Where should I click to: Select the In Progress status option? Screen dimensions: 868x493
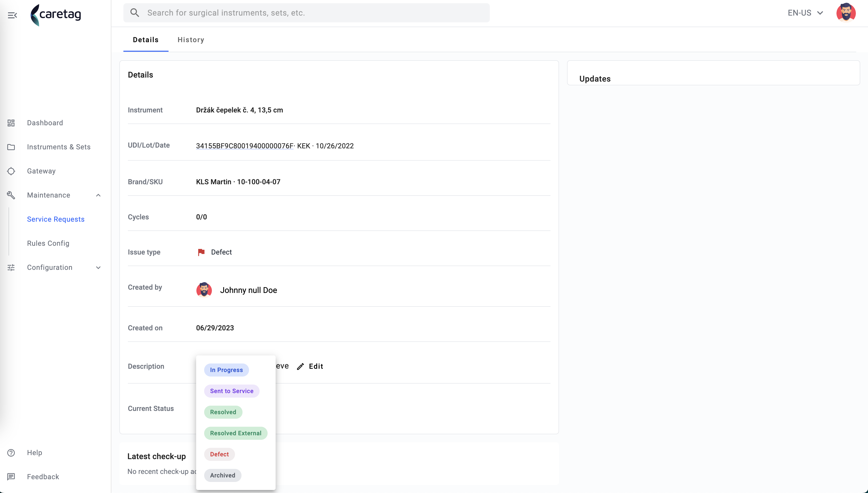click(226, 370)
